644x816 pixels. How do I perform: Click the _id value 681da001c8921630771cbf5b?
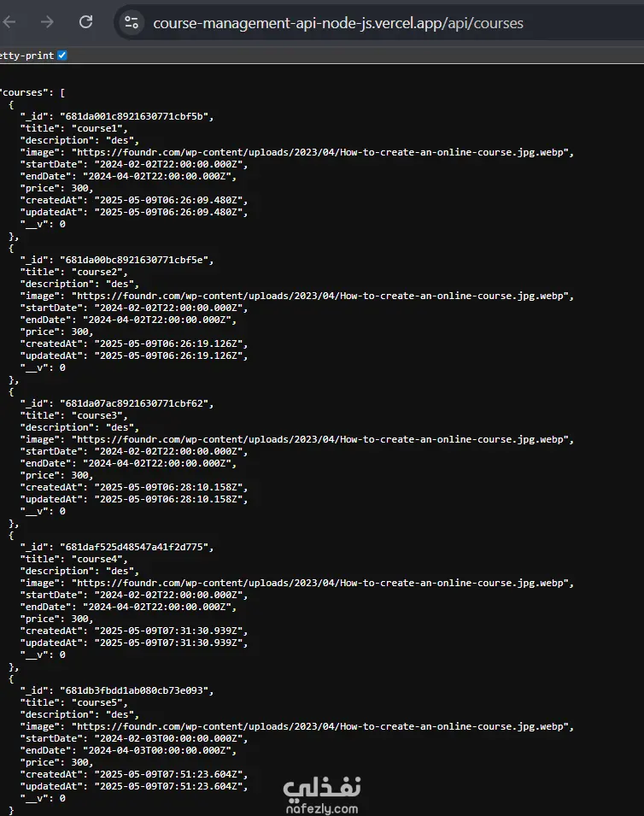click(x=136, y=117)
